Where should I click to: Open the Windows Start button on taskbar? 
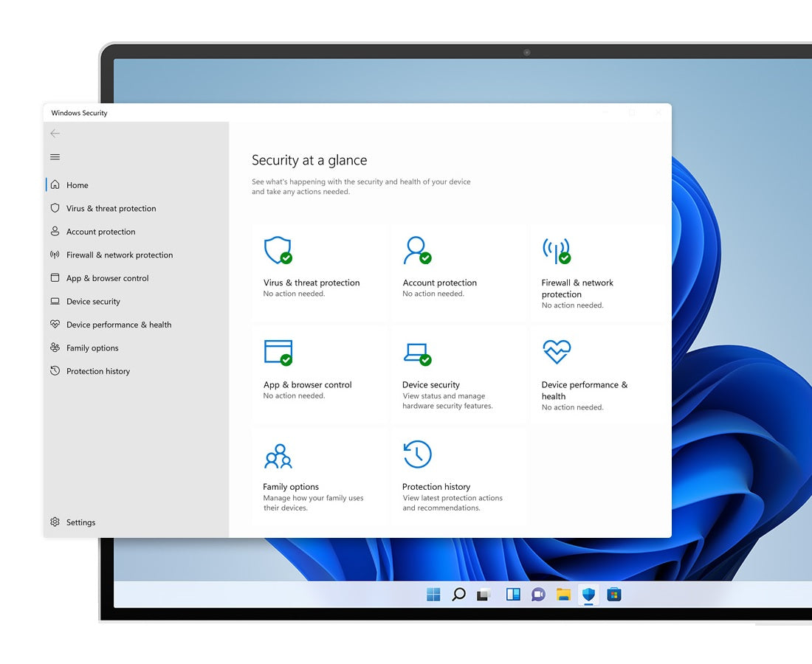click(x=433, y=595)
